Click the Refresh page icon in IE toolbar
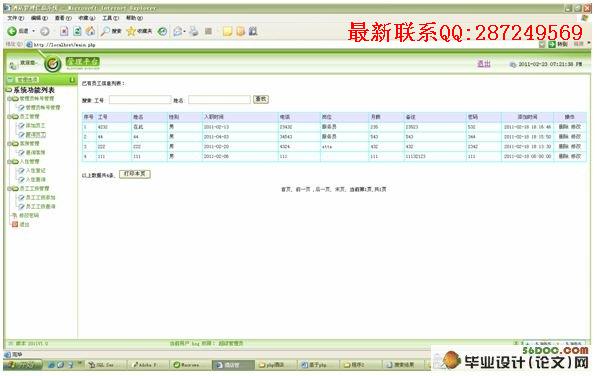The image size is (597, 376). 77,31
